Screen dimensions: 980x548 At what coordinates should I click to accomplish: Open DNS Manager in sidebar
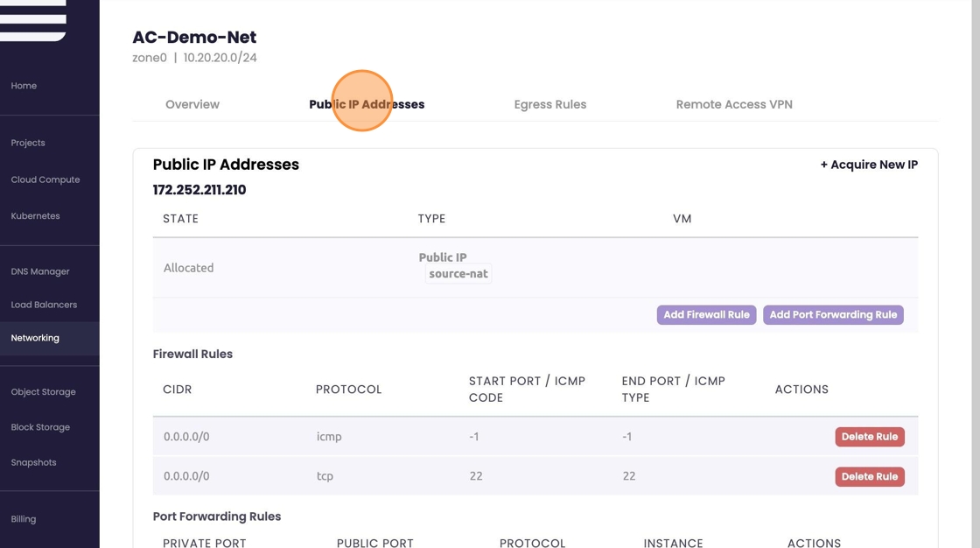point(40,271)
